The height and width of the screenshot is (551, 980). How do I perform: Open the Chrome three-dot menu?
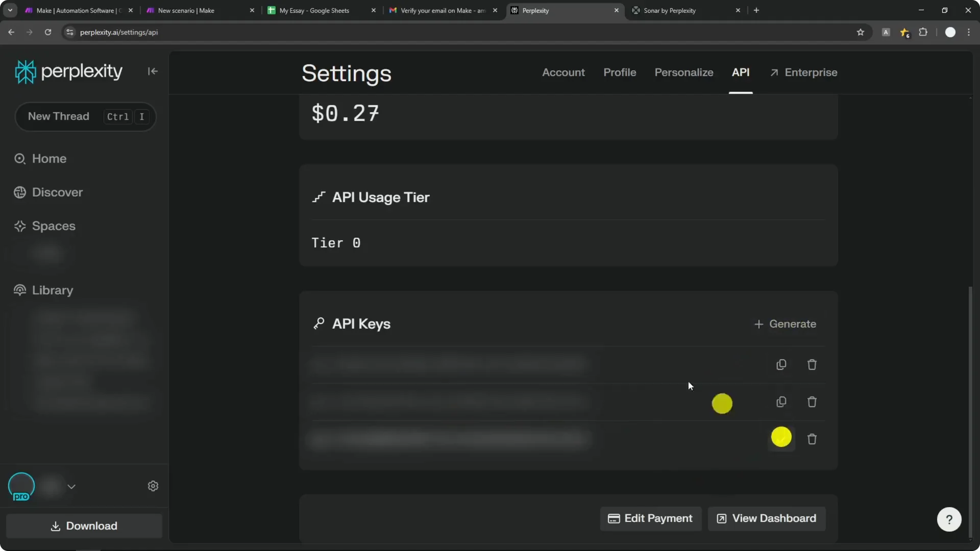click(969, 32)
